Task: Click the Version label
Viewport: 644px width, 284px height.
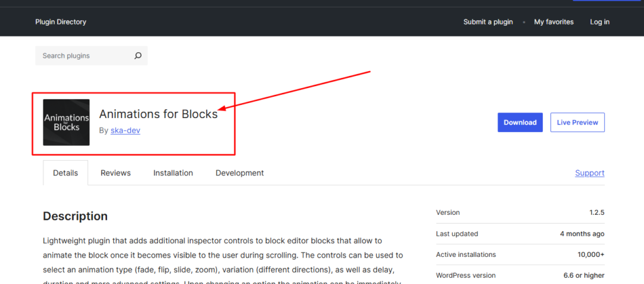Action: (448, 212)
